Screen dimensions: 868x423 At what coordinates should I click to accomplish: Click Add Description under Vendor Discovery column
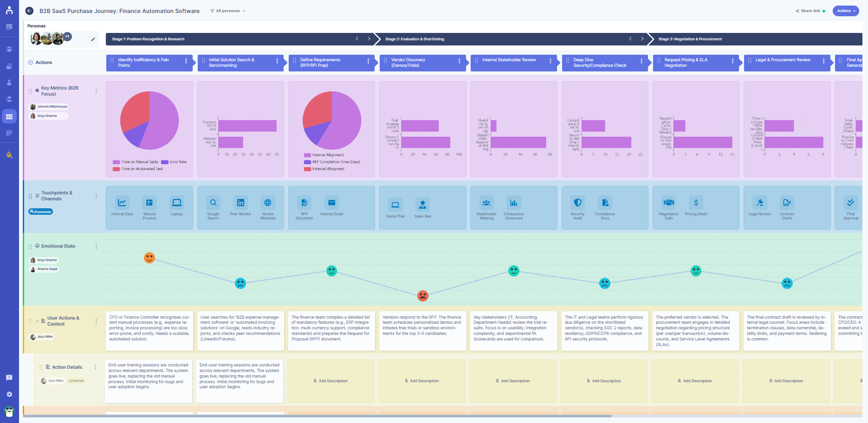[422, 381]
